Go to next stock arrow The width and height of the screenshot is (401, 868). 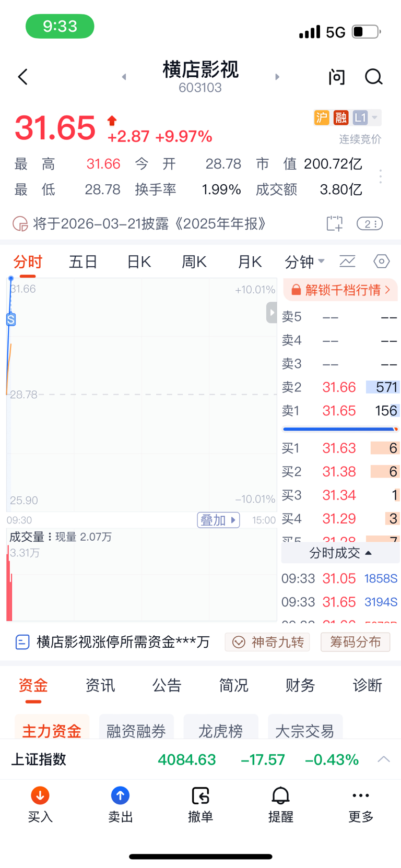click(277, 77)
